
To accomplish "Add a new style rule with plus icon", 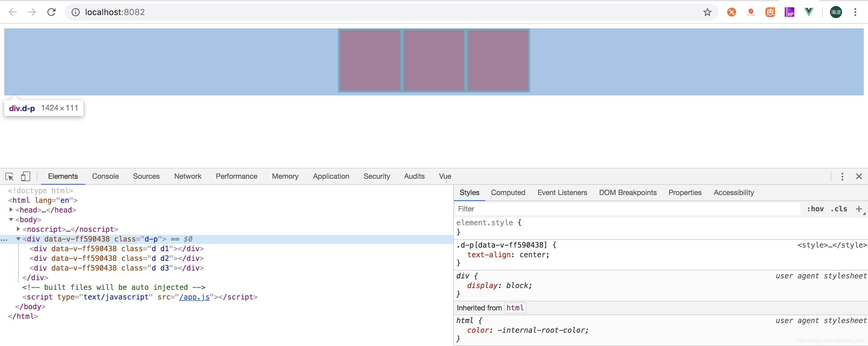I will tap(859, 209).
